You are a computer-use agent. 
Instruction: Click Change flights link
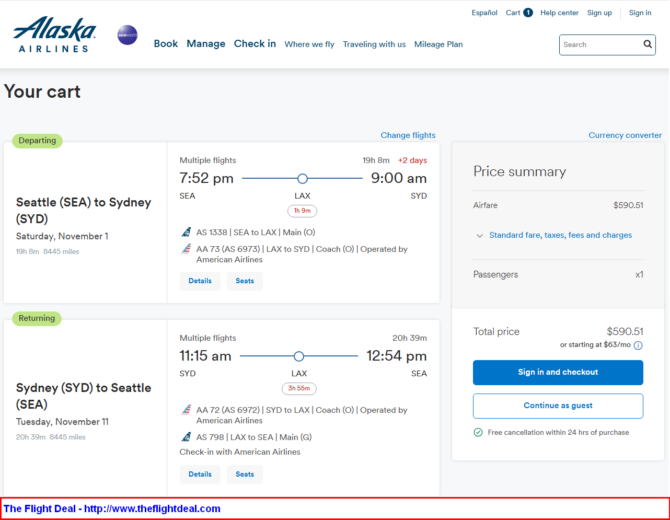point(408,135)
